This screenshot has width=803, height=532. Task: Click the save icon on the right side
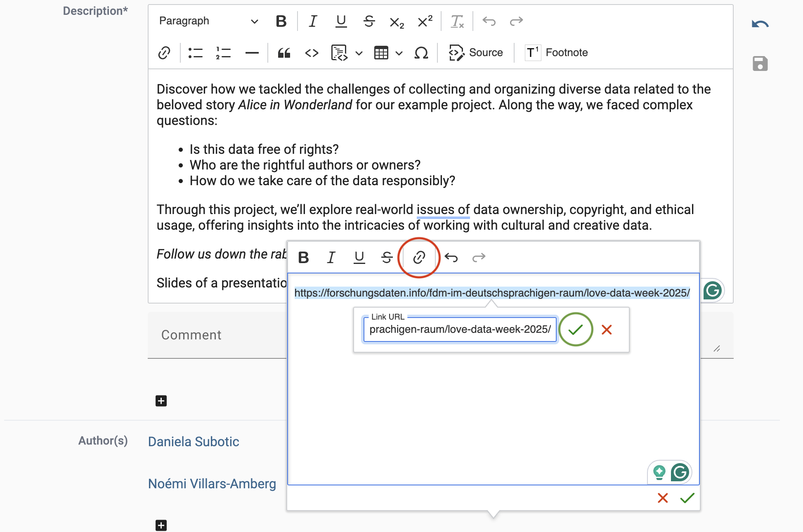point(759,63)
